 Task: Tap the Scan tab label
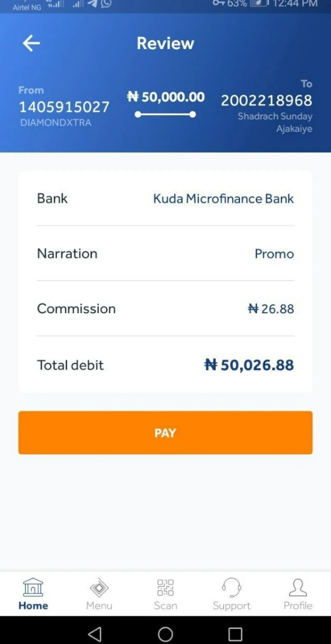point(165,605)
